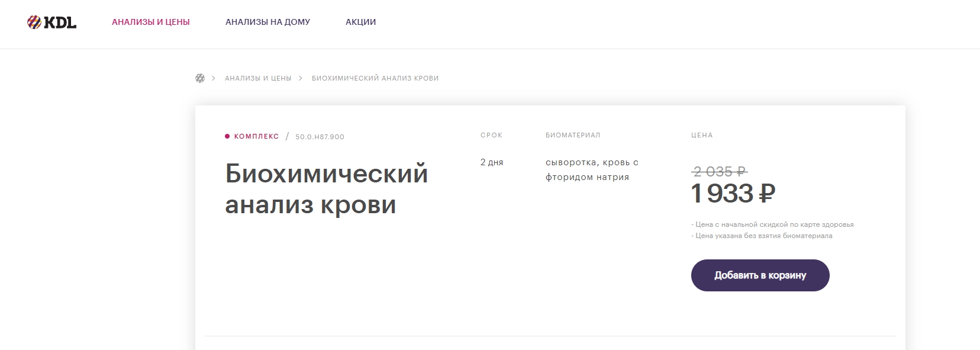Click the pink dot beside КОМПЛЕКС
This screenshot has height=350, width=980.
(227, 137)
